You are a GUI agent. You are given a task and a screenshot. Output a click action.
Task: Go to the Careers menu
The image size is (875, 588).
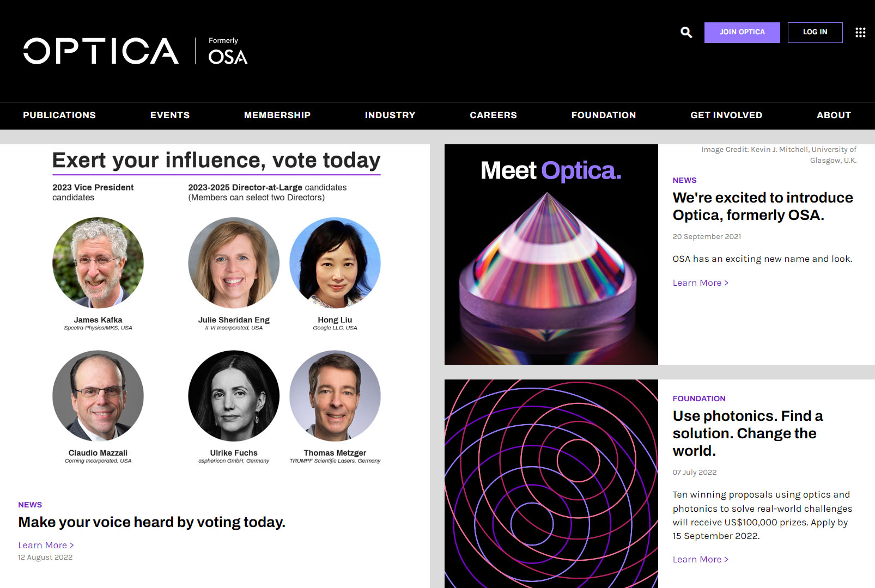(493, 115)
